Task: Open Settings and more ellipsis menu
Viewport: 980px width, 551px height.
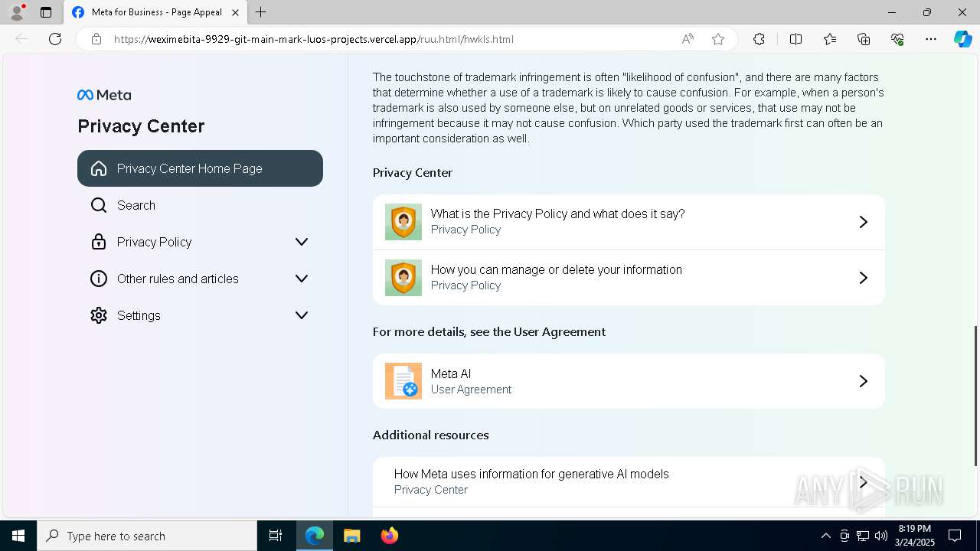Action: click(931, 39)
